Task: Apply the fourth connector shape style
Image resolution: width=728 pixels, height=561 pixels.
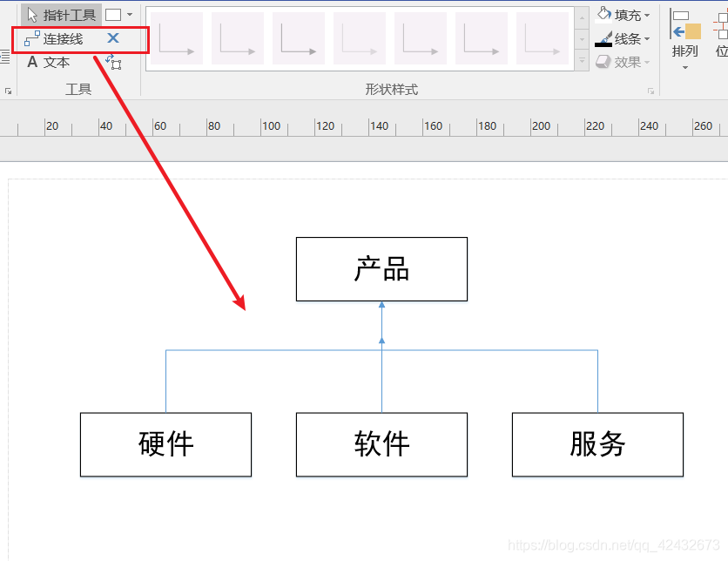Action: (x=360, y=38)
